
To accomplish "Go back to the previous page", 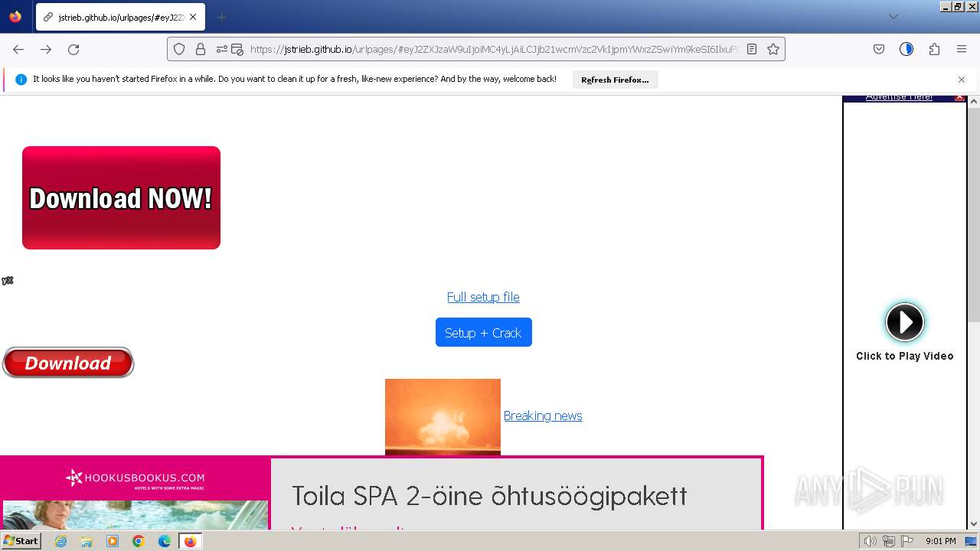I will tap(18, 49).
